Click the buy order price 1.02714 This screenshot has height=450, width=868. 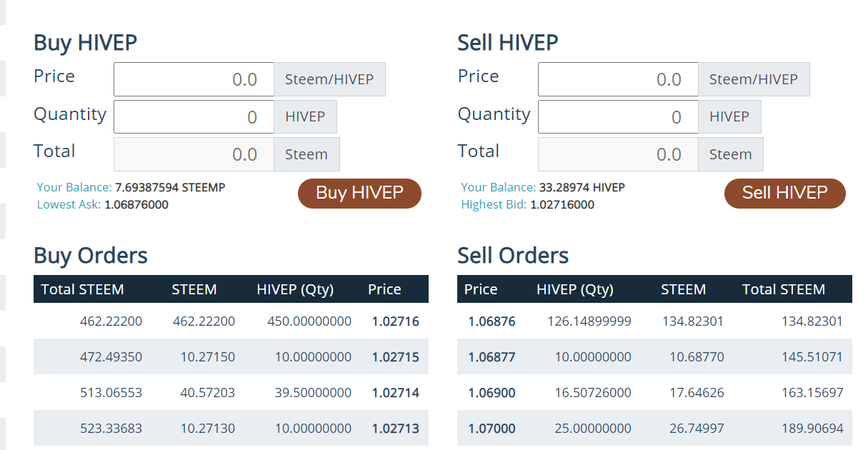(396, 393)
